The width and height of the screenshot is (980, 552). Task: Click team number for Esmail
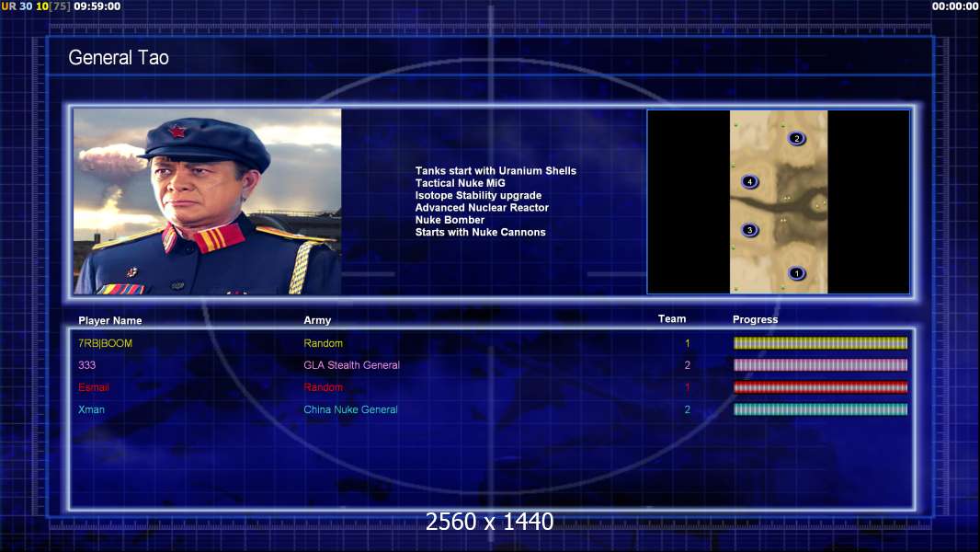(688, 387)
